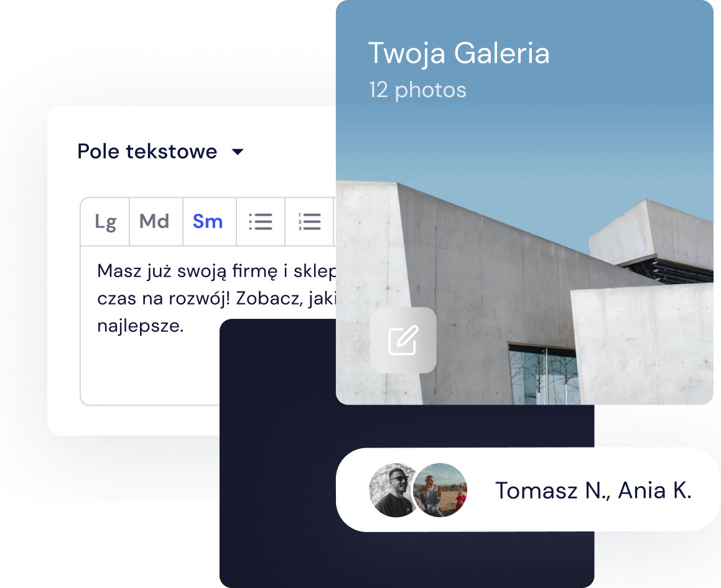The height and width of the screenshot is (588, 721).
Task: Insert a bulleted list
Action: coord(260,222)
